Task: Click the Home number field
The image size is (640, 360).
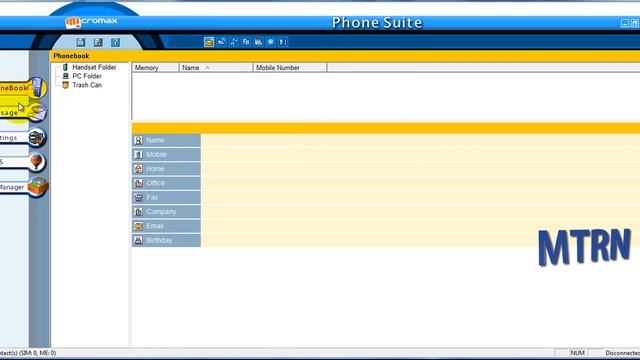Action: click(420, 169)
